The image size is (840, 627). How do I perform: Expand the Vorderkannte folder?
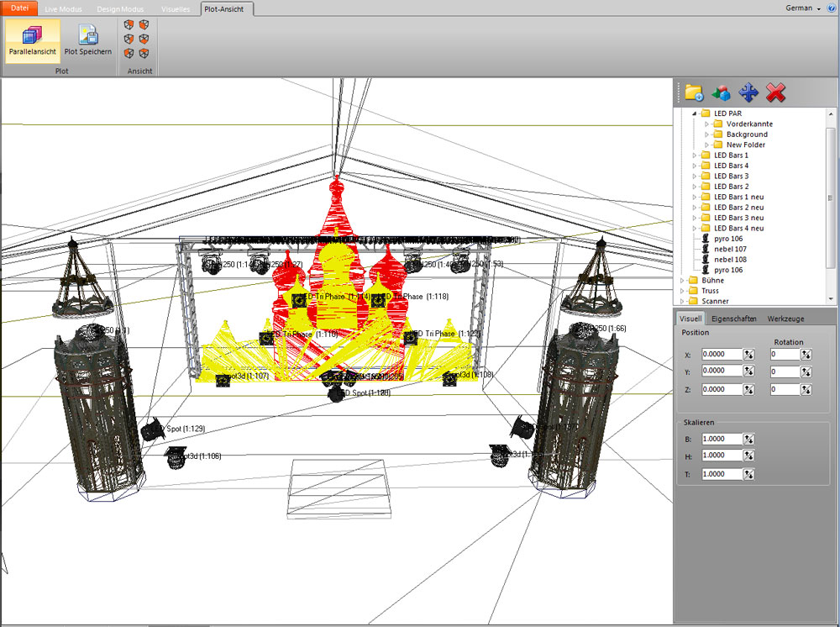[x=706, y=124]
